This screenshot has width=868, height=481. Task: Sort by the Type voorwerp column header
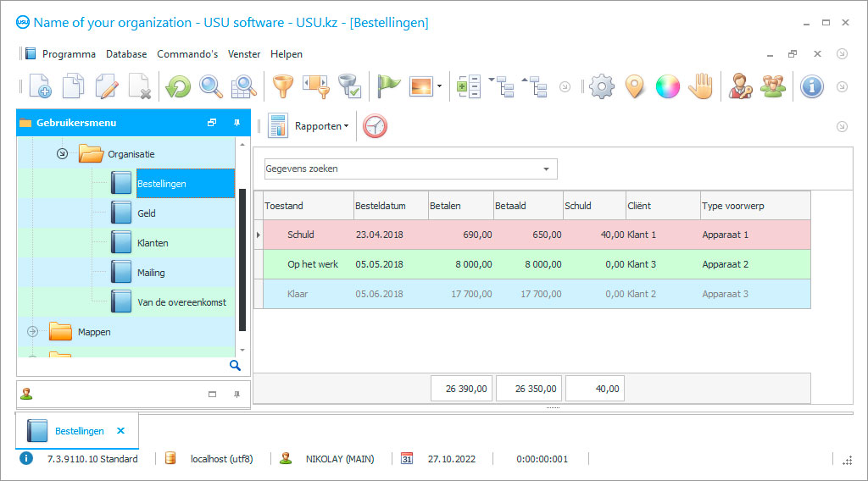(755, 206)
